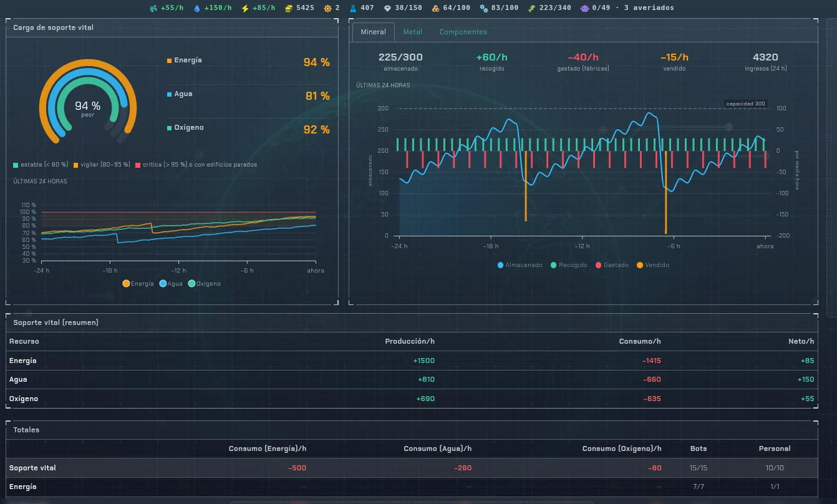Select the Soporte vital row in Totales

pos(412,468)
